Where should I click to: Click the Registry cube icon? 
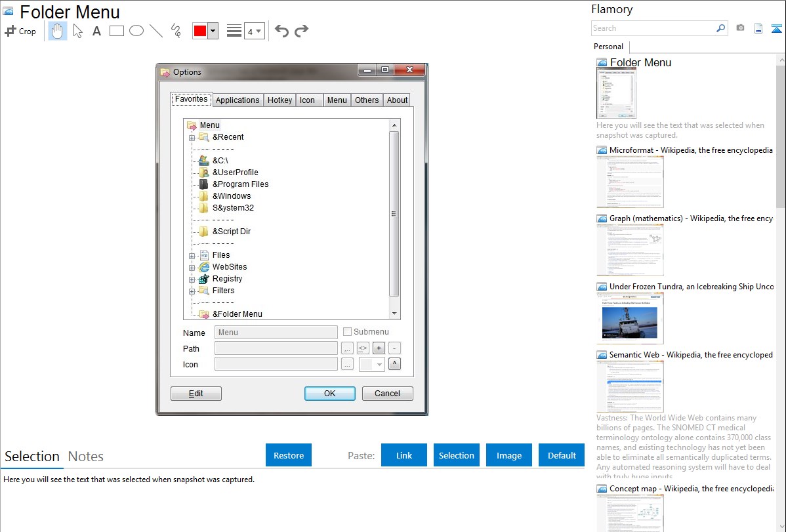tap(204, 279)
